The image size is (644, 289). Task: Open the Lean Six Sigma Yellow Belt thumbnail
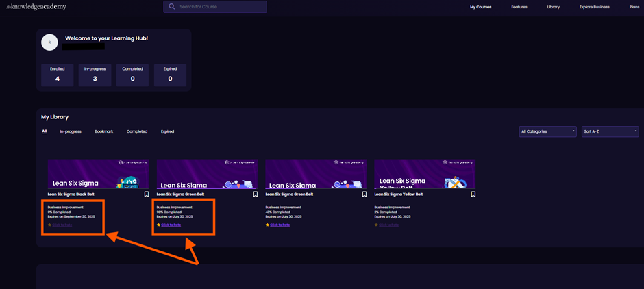pos(425,174)
